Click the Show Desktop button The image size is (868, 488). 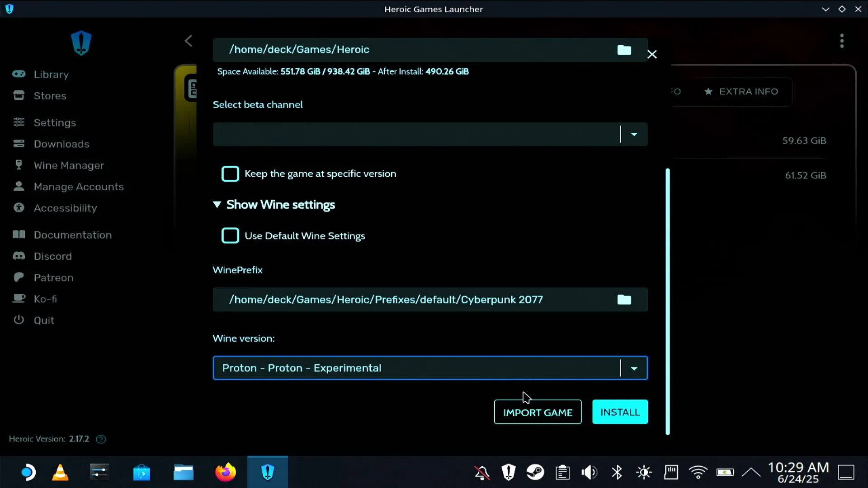(846, 473)
